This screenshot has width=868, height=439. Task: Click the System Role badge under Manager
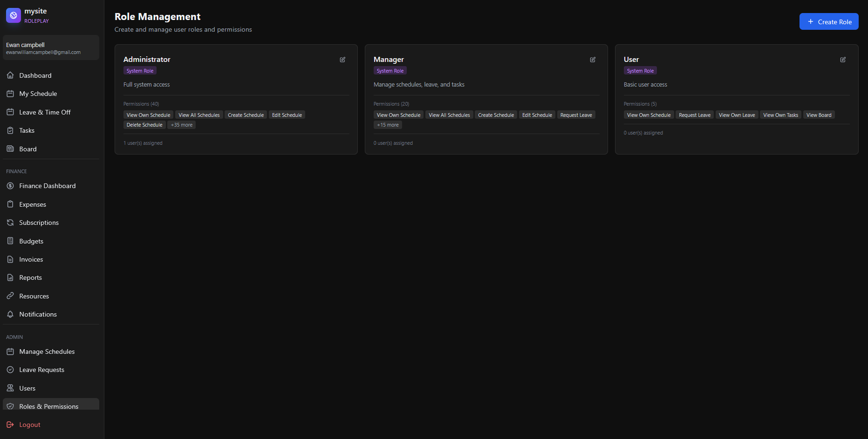[390, 71]
